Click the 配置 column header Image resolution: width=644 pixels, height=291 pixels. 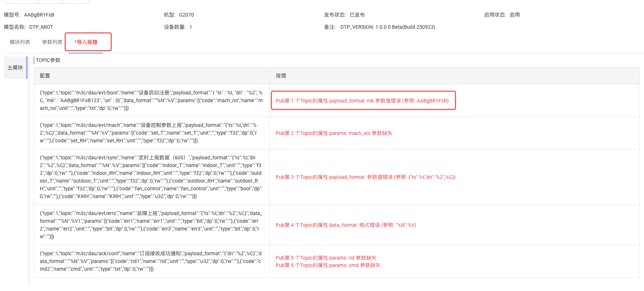pos(45,76)
